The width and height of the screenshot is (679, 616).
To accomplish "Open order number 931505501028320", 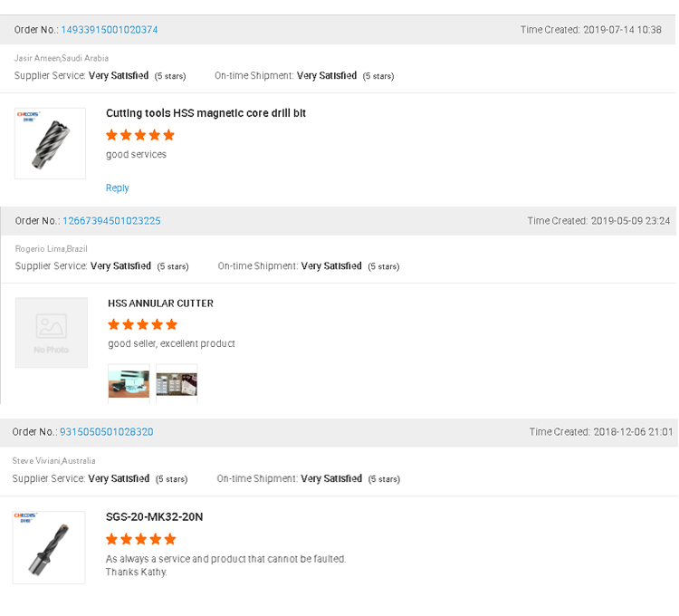I will 107,432.
